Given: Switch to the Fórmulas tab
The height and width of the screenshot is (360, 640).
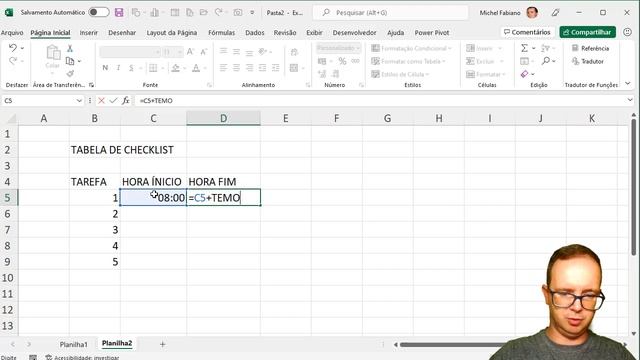Looking at the screenshot, I should click(221, 33).
